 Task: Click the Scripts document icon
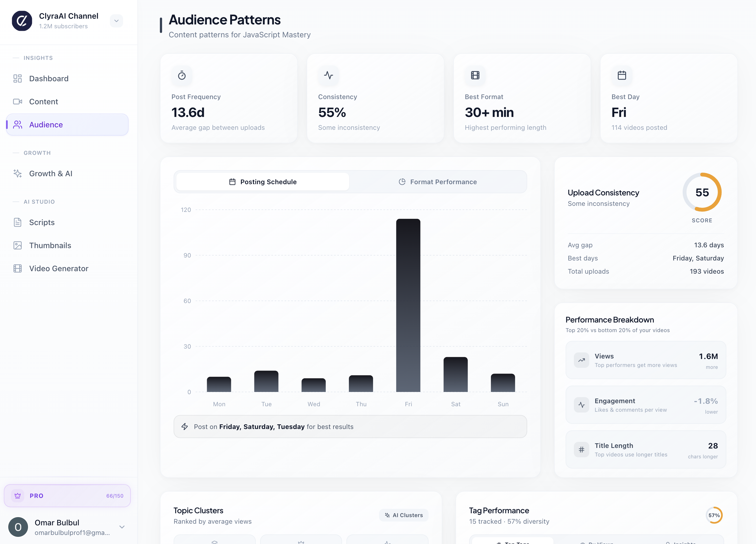(x=17, y=222)
